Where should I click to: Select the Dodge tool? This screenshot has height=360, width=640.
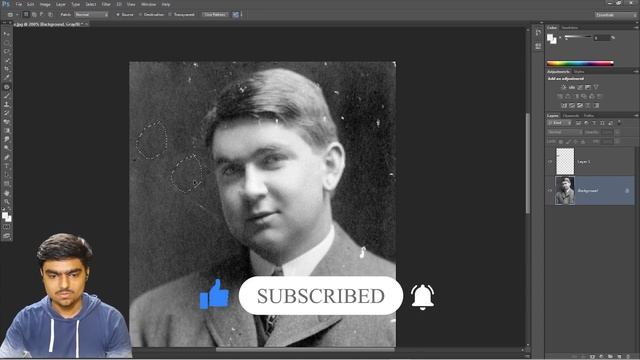[7, 148]
